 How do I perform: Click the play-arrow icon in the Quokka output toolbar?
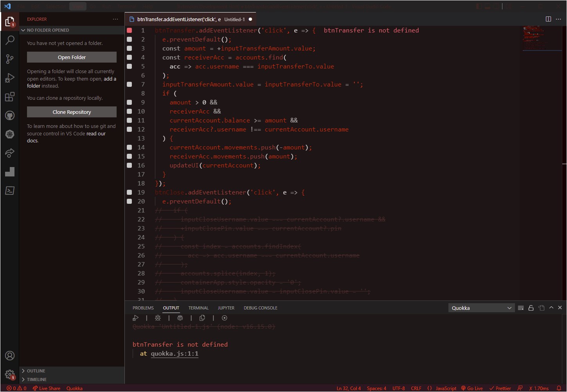(x=136, y=318)
